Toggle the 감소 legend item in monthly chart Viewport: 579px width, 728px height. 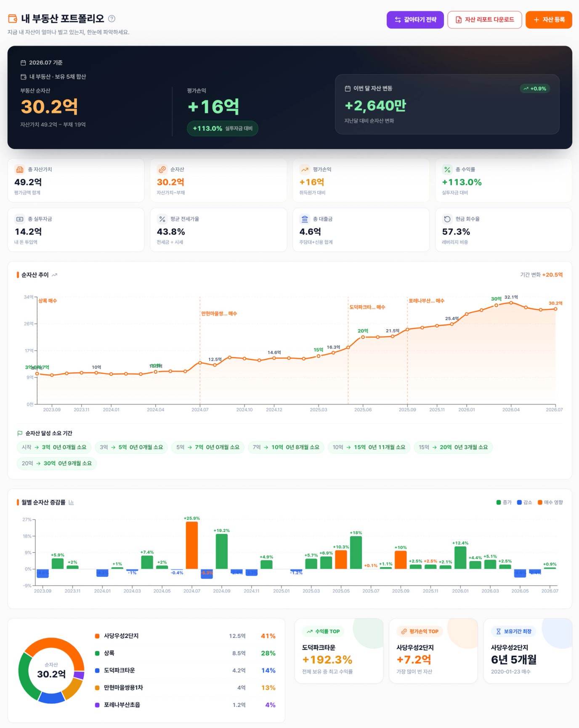click(x=524, y=502)
